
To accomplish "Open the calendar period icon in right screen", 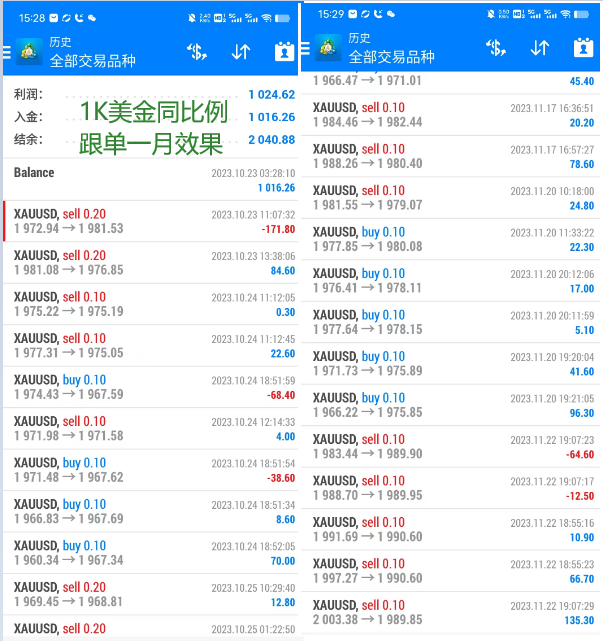I will (583, 47).
